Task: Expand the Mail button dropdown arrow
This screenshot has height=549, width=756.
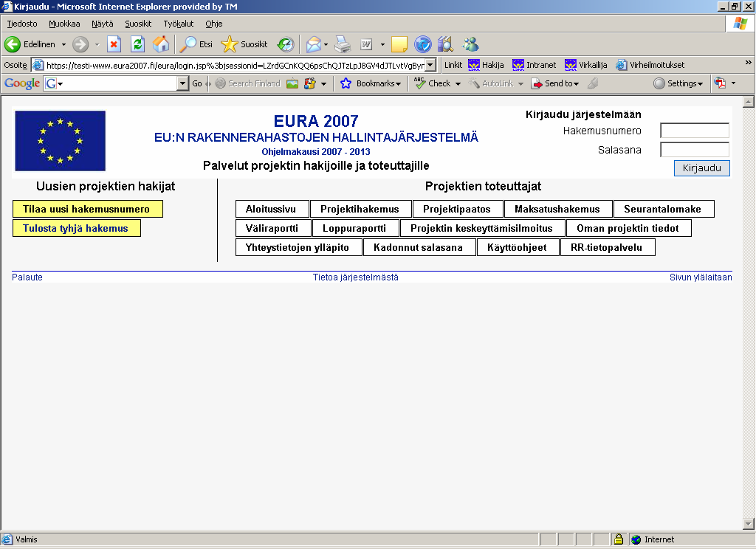Action: click(326, 44)
